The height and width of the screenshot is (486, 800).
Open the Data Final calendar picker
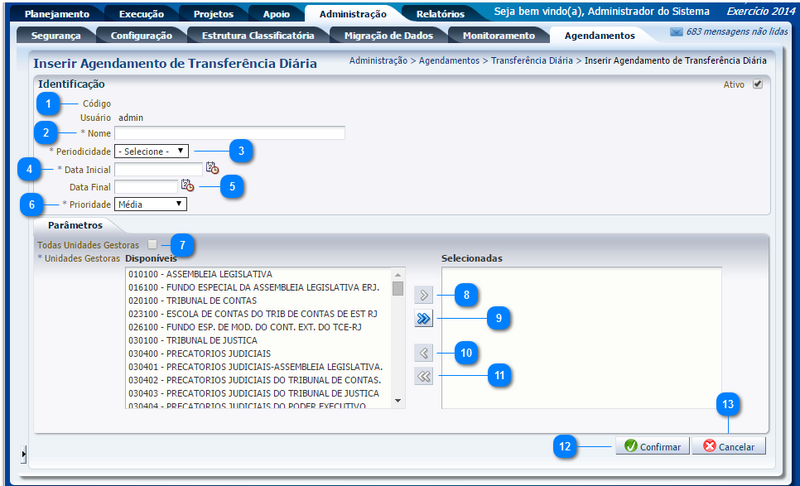click(x=187, y=185)
